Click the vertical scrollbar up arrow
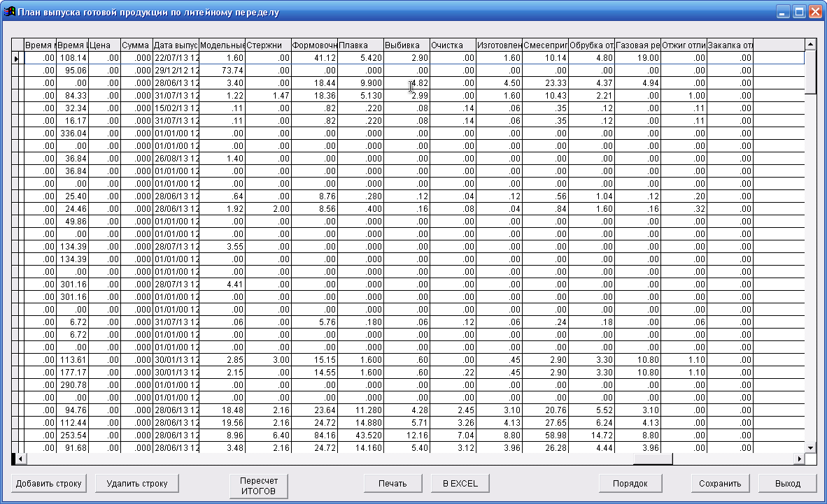 point(810,45)
